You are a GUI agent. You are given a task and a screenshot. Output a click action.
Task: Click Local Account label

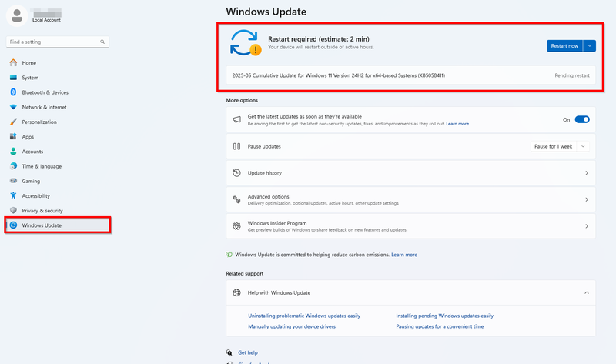pyautogui.click(x=46, y=20)
